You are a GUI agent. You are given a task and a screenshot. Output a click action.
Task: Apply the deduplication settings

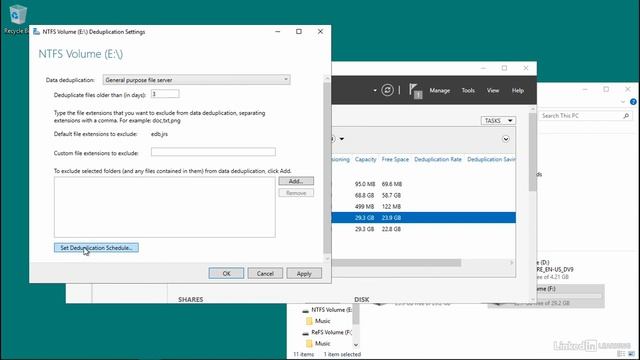click(x=304, y=273)
